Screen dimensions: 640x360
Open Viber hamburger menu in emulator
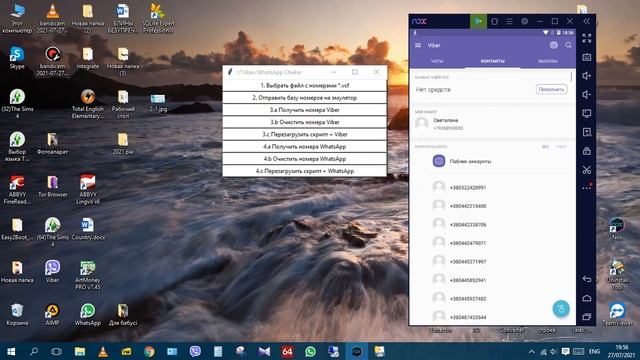418,45
